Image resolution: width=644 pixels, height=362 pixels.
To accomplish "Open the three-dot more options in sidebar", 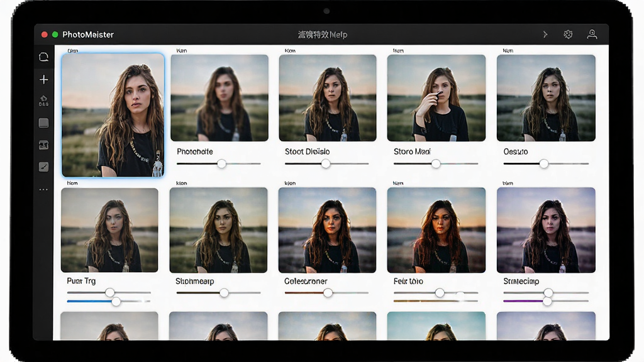I will 43,190.
